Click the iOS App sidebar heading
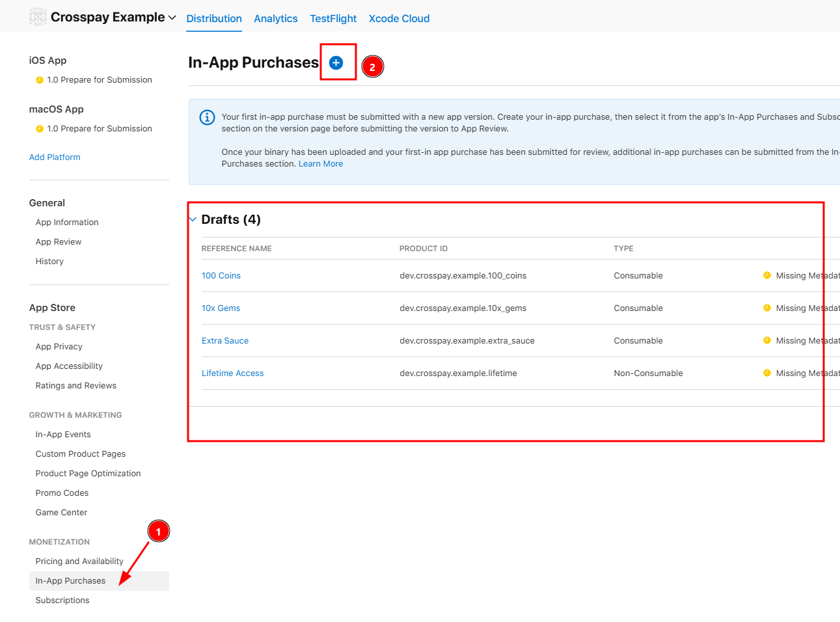840x622 pixels. [x=47, y=61]
